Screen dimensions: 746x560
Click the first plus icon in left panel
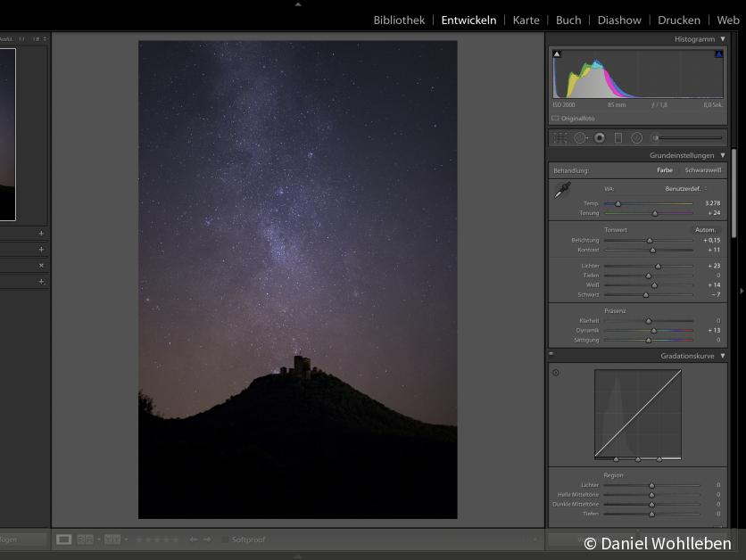point(41,234)
